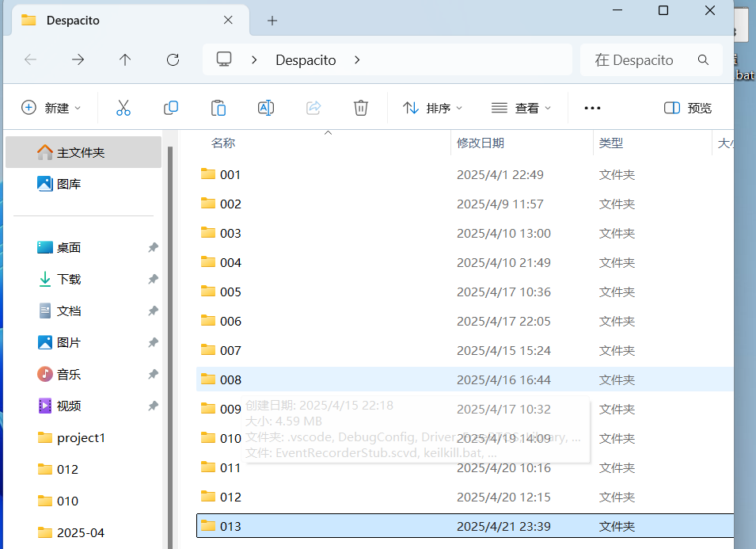The height and width of the screenshot is (549, 756).
Task: Open 2025-04 folder in sidebar
Action: click(x=83, y=532)
